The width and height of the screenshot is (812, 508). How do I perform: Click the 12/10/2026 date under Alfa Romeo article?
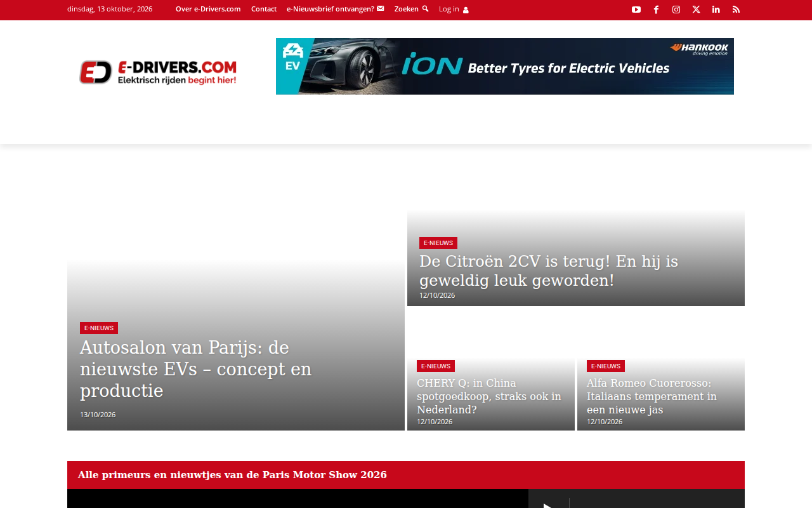pos(605,422)
